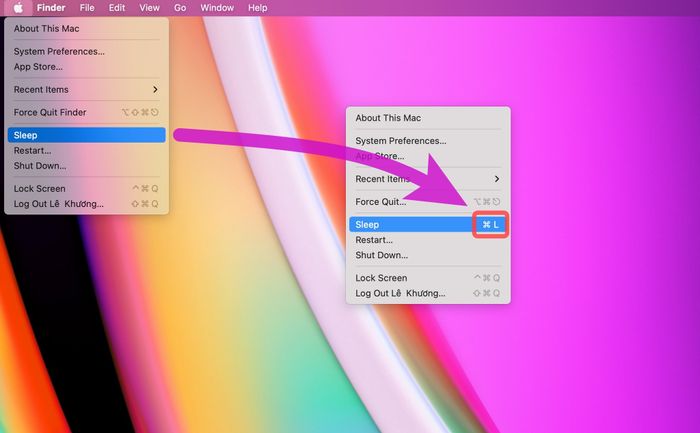Select Log Out Lê Khương… in right menu
This screenshot has height=433, width=700.
pyautogui.click(x=428, y=293)
